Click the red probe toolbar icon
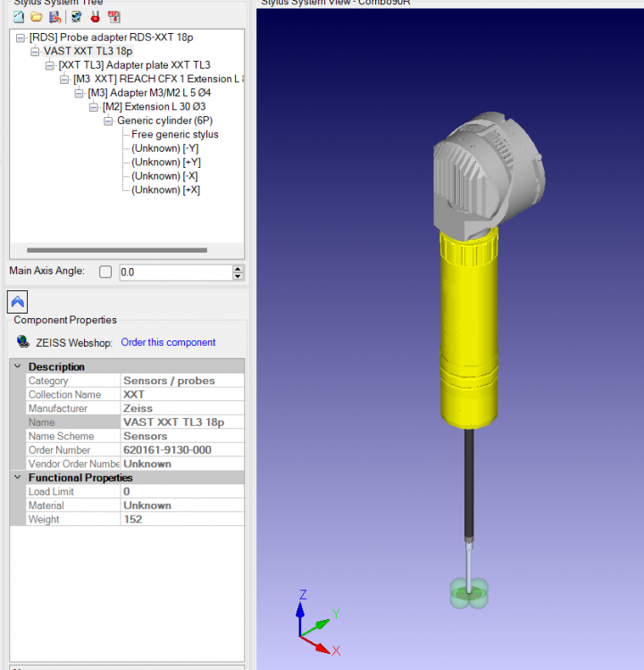644x670 pixels. (x=95, y=17)
